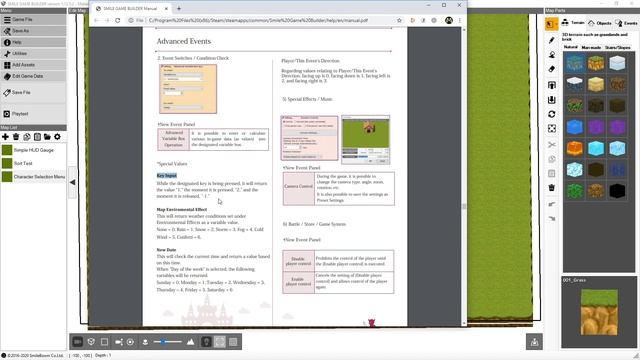Delete map with Map List trash icon
Viewport: 640px width, 360px height.
click(x=16, y=137)
